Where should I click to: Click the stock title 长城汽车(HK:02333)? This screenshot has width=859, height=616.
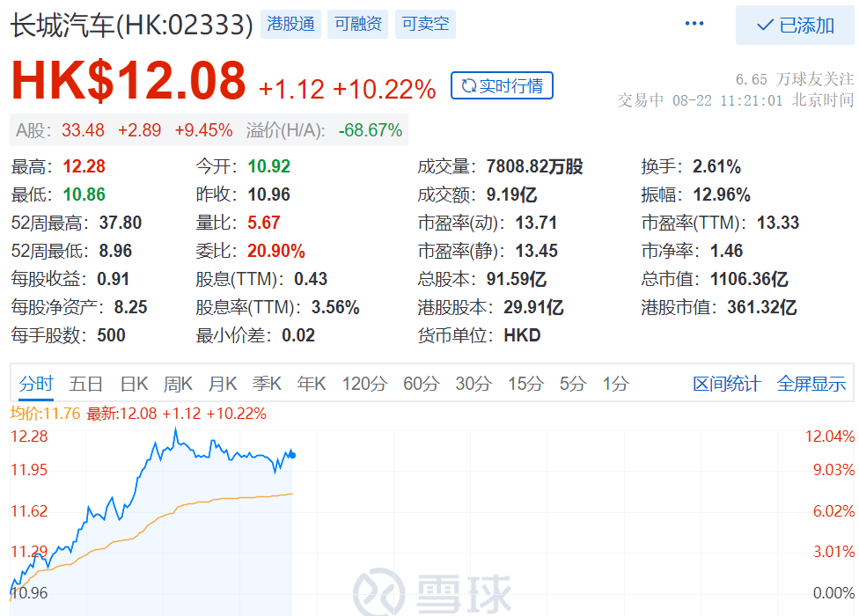coord(131,26)
